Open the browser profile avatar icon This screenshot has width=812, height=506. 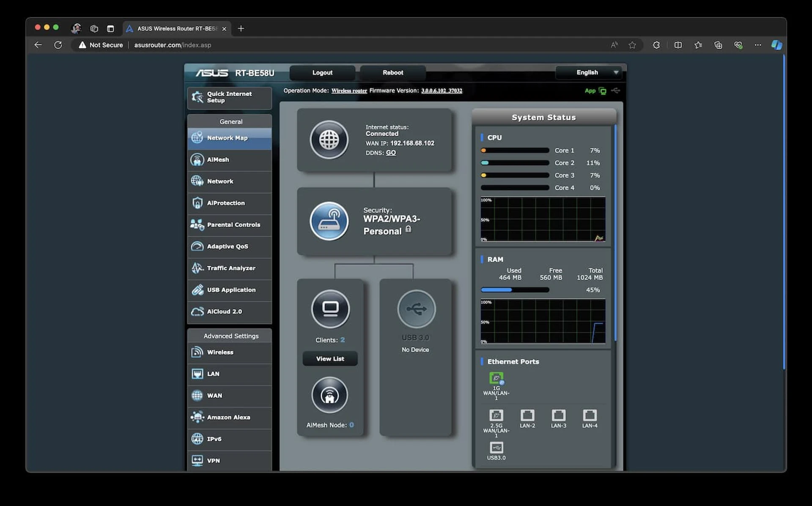pos(76,28)
